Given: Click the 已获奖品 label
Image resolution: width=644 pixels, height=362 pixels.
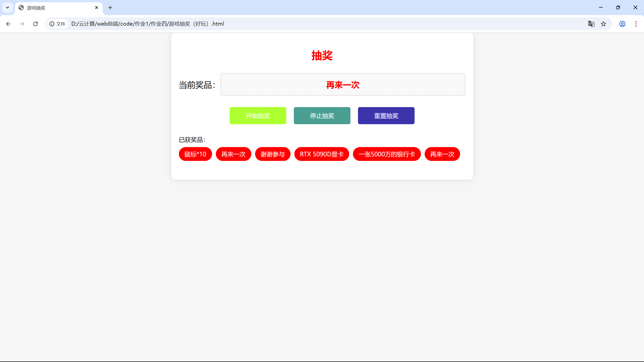Looking at the screenshot, I should [192, 140].
